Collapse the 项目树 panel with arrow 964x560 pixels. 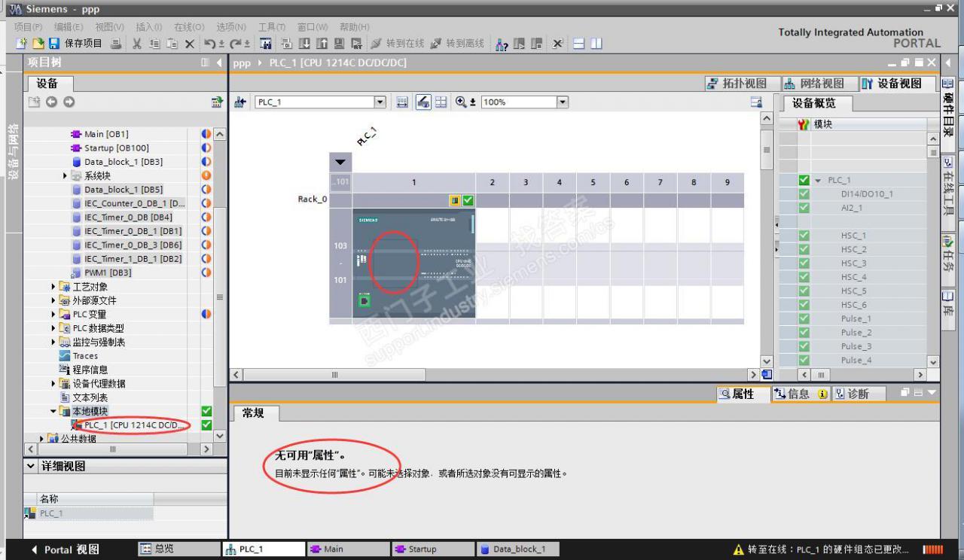click(219, 62)
